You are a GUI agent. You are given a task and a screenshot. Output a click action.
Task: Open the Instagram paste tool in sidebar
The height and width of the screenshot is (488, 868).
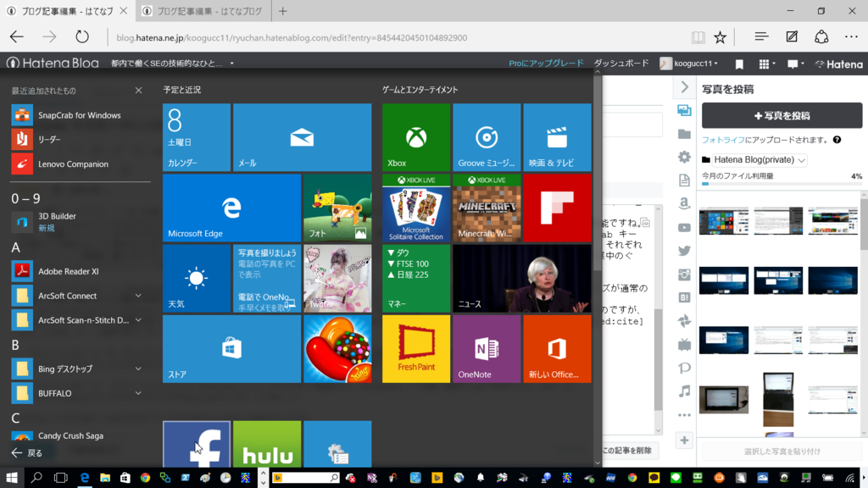click(x=684, y=274)
